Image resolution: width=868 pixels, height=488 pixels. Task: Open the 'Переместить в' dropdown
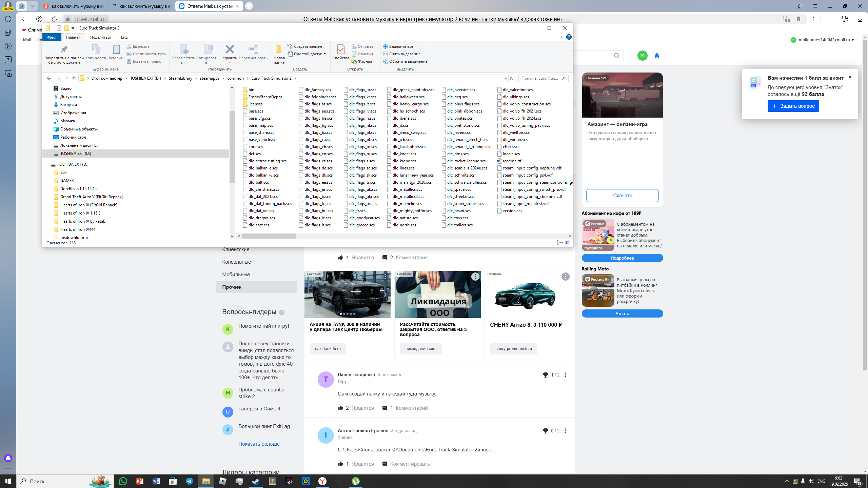pyautogui.click(x=183, y=54)
